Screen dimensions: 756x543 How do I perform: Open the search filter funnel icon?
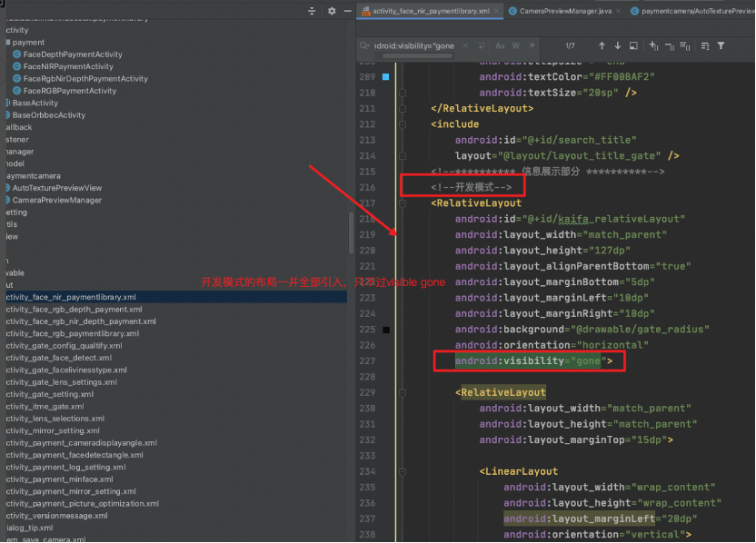point(721,45)
